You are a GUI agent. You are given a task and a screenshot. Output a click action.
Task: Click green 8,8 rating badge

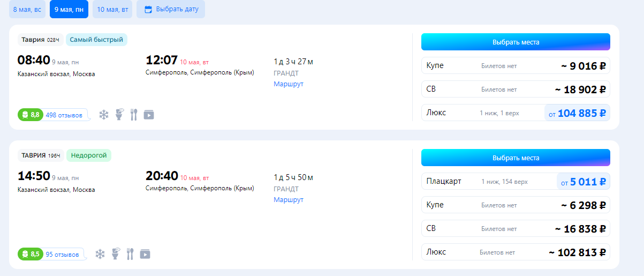tap(30, 115)
